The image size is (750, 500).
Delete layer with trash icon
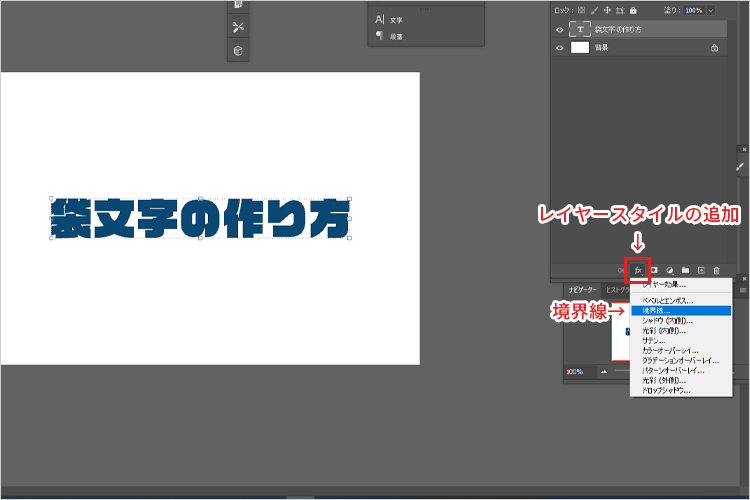717,270
